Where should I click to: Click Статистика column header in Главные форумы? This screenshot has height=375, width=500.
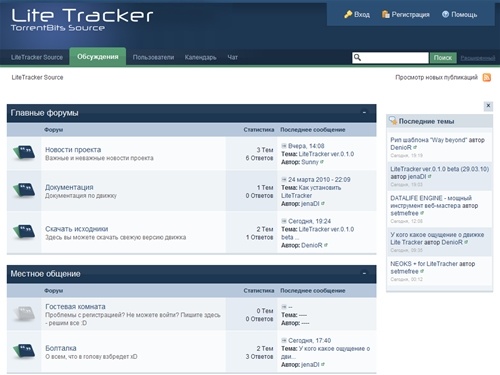click(259, 130)
